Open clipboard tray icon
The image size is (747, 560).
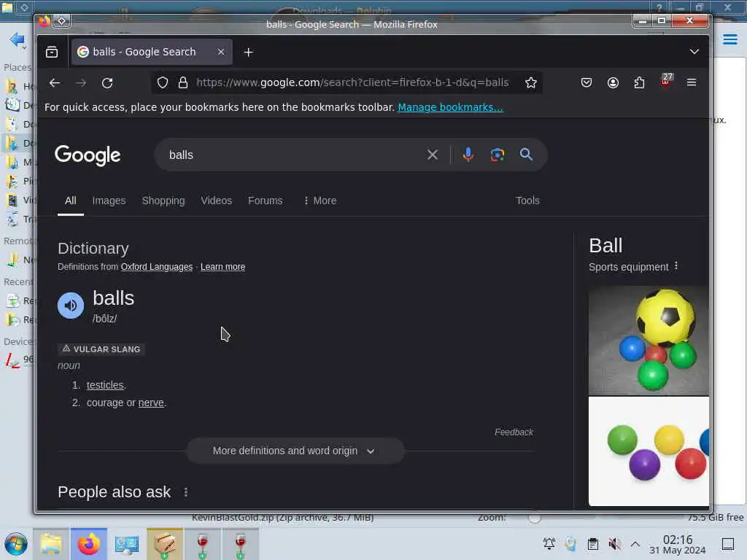tap(592, 543)
